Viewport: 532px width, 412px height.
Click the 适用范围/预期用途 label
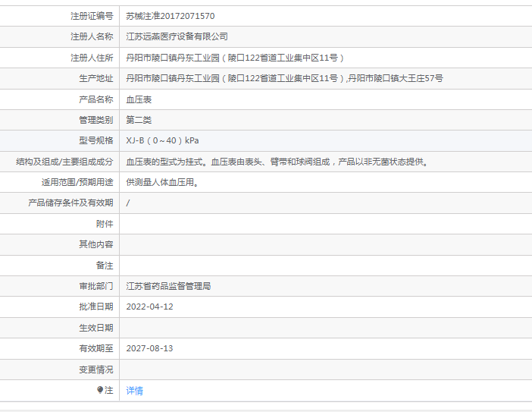[77, 182]
